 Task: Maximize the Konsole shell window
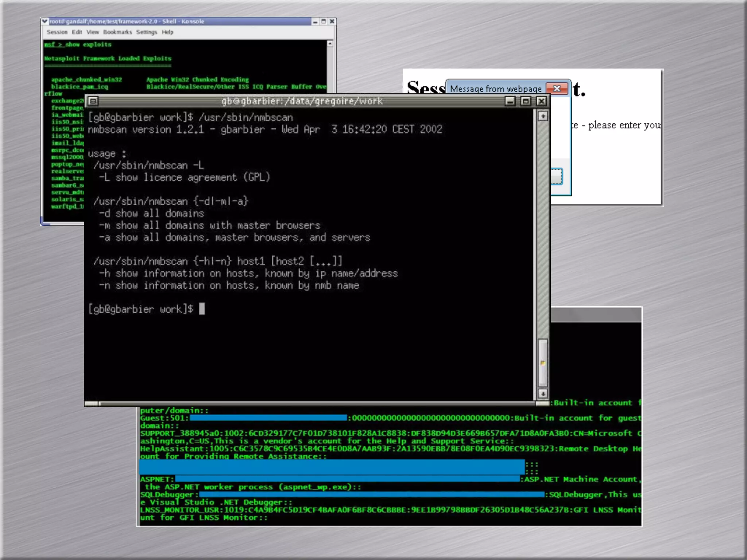click(x=324, y=22)
